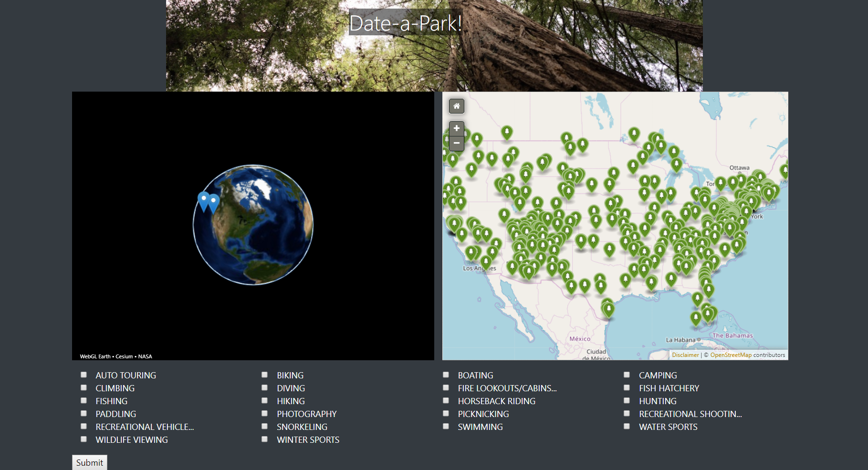Tick the HUNTING checkbox
Viewport: 868px width, 470px height.
(627, 401)
